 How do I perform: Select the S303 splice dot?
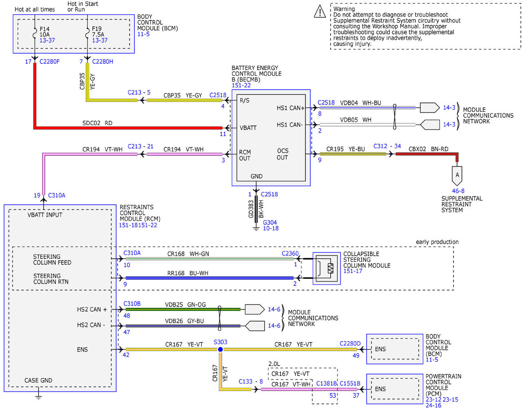pyautogui.click(x=220, y=349)
